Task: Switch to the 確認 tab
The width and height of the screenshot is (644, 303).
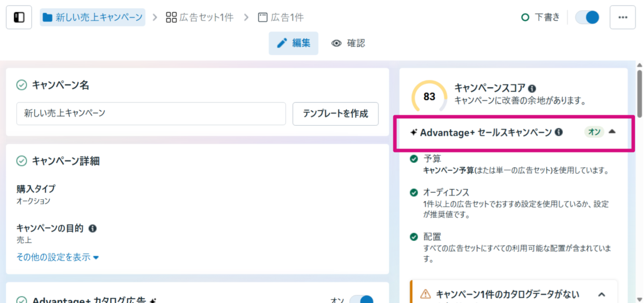Action: (348, 44)
